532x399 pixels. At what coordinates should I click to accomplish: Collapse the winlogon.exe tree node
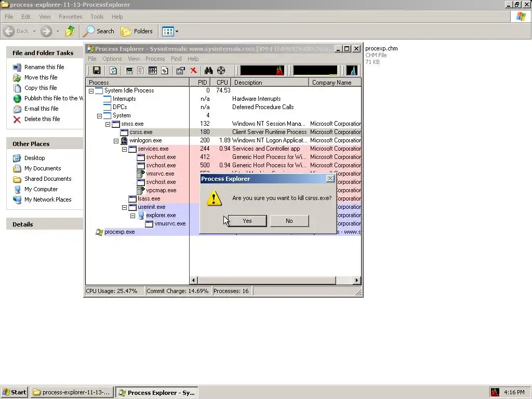click(116, 141)
